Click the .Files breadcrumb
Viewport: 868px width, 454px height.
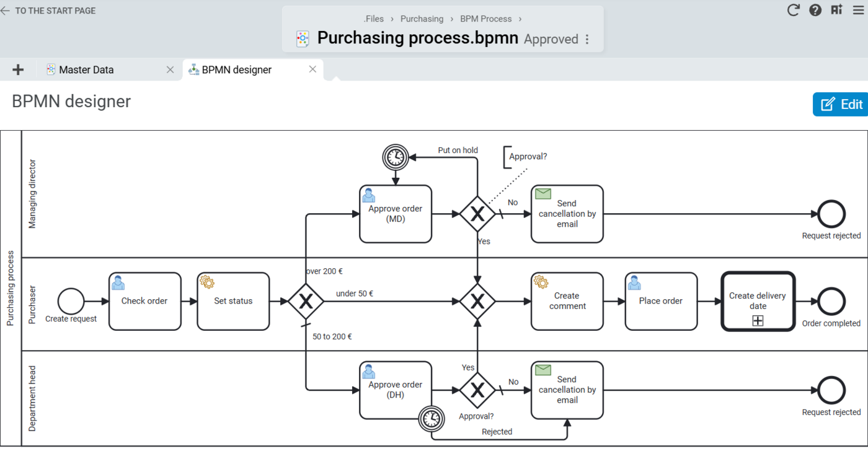(x=373, y=19)
